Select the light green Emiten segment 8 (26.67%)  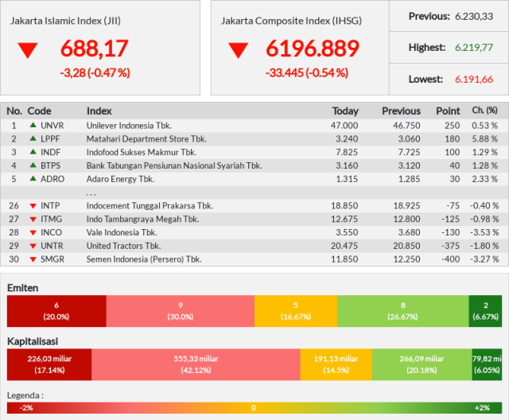click(x=403, y=311)
